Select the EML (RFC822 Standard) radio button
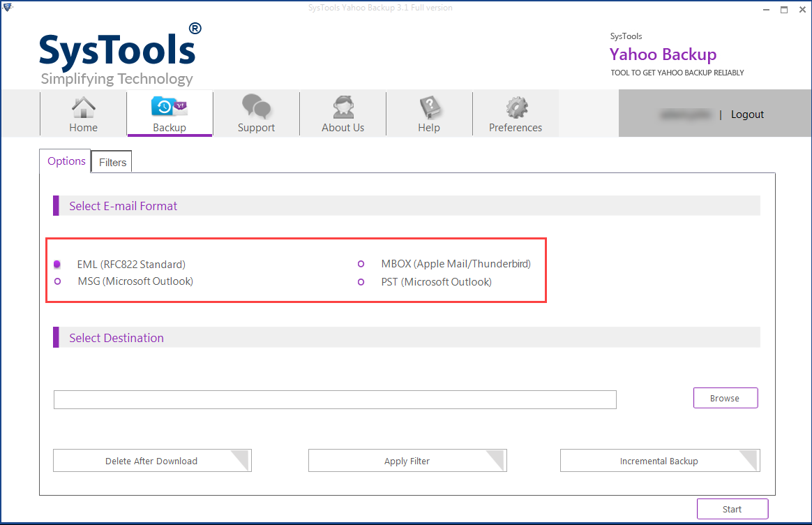812x525 pixels. click(x=57, y=265)
